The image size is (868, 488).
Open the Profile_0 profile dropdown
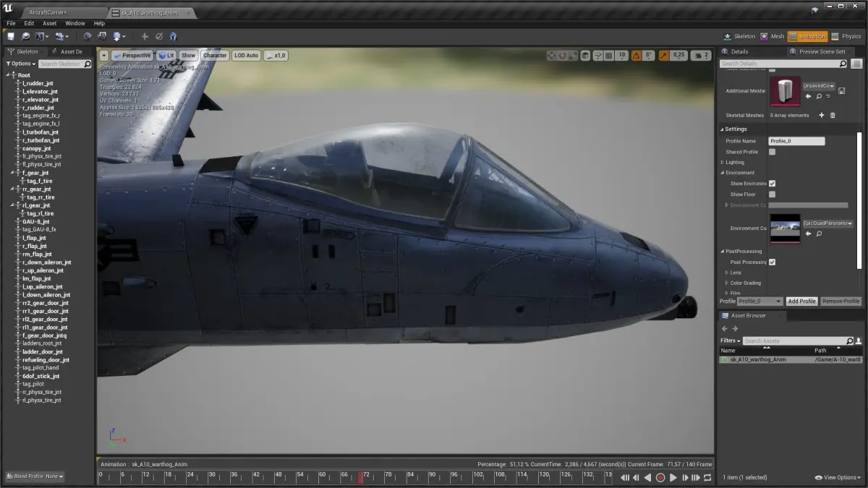coord(759,301)
